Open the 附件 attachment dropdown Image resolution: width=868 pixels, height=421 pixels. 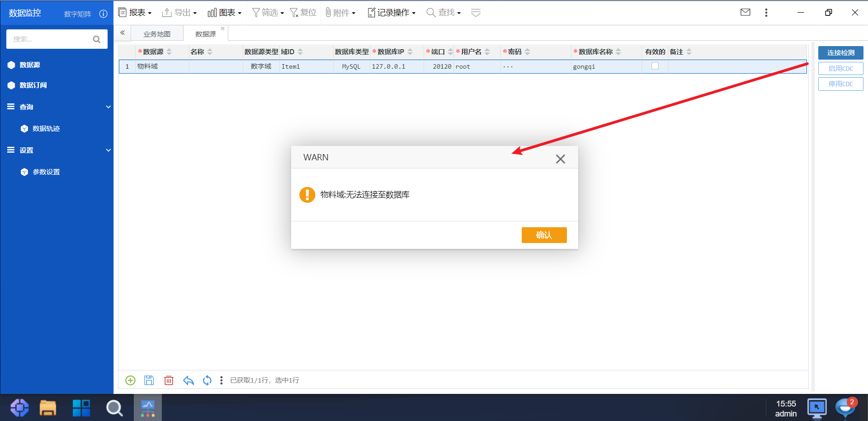(340, 13)
